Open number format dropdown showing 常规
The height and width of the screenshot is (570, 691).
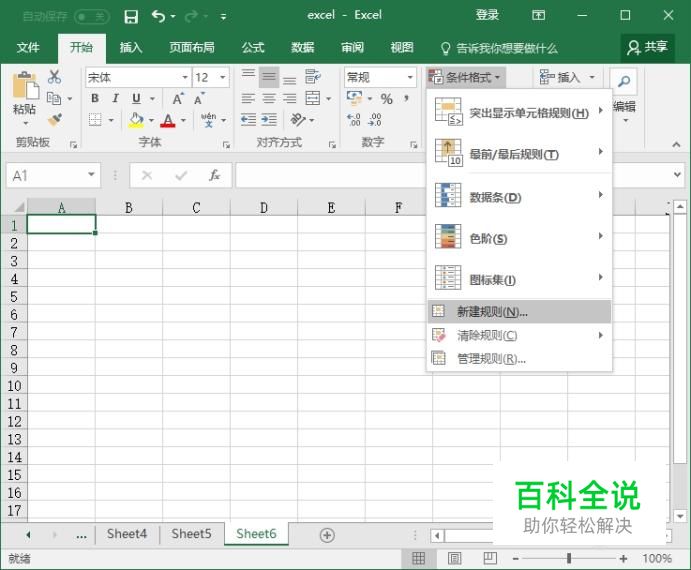(x=410, y=78)
